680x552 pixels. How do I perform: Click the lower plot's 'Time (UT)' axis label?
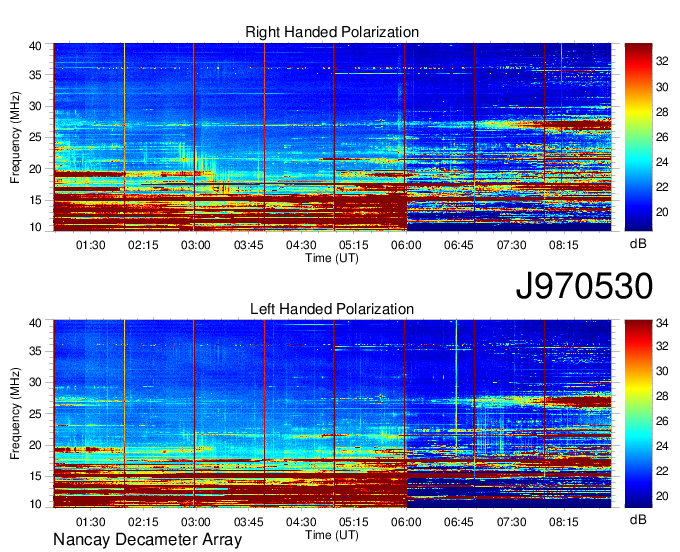click(332, 535)
